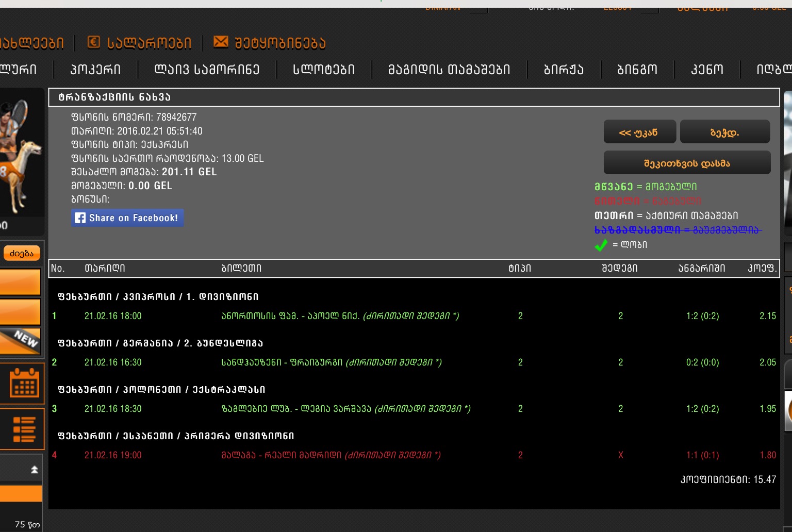Click the orange envelope messages icon

221,42
